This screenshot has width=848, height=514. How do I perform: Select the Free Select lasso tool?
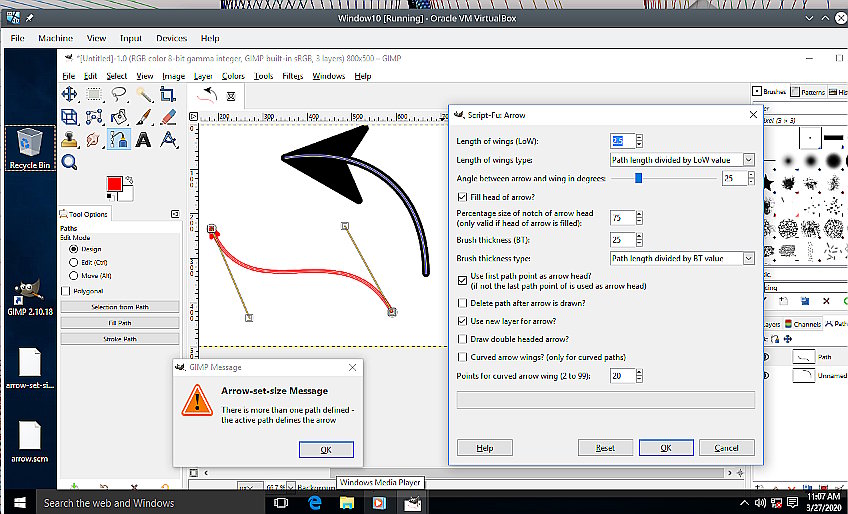click(119, 94)
